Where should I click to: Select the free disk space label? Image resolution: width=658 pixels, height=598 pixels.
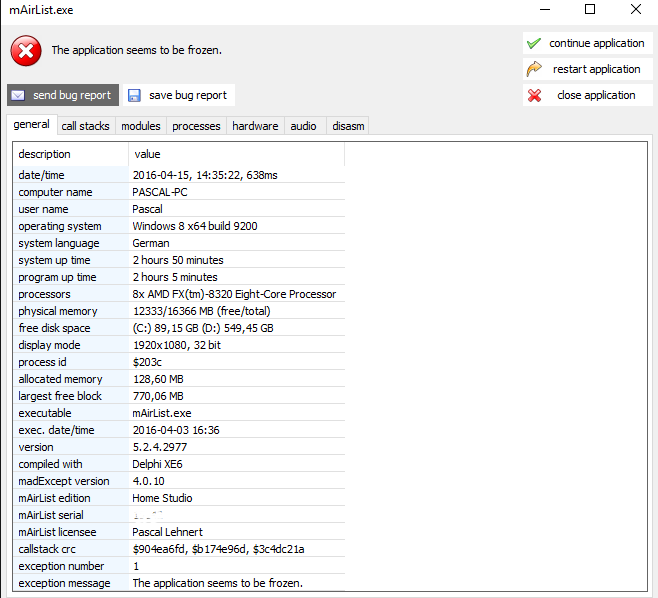54,328
